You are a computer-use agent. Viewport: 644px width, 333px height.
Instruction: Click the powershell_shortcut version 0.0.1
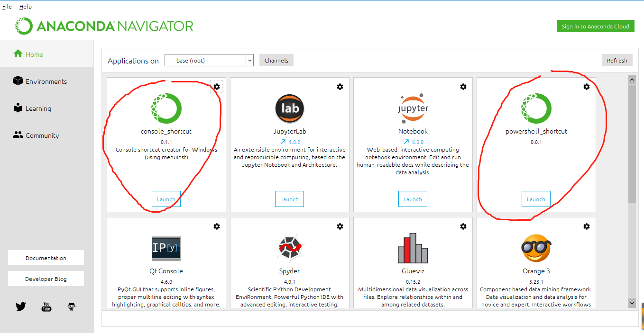coord(536,142)
